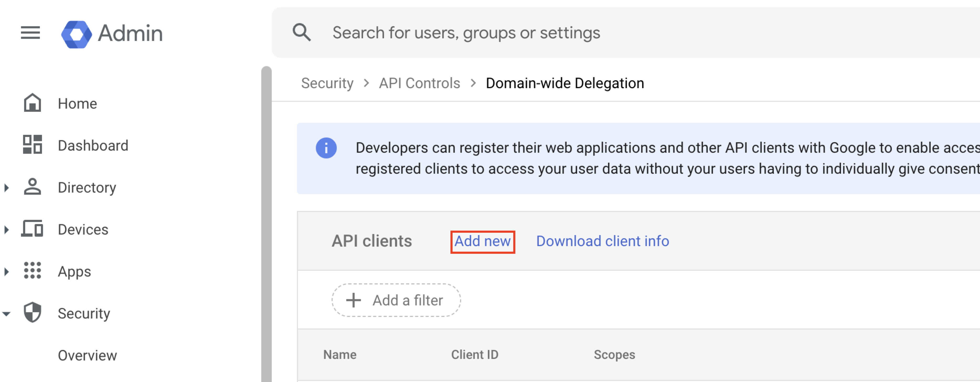Click the Add a filter chip
This screenshot has width=980, height=382.
click(396, 300)
